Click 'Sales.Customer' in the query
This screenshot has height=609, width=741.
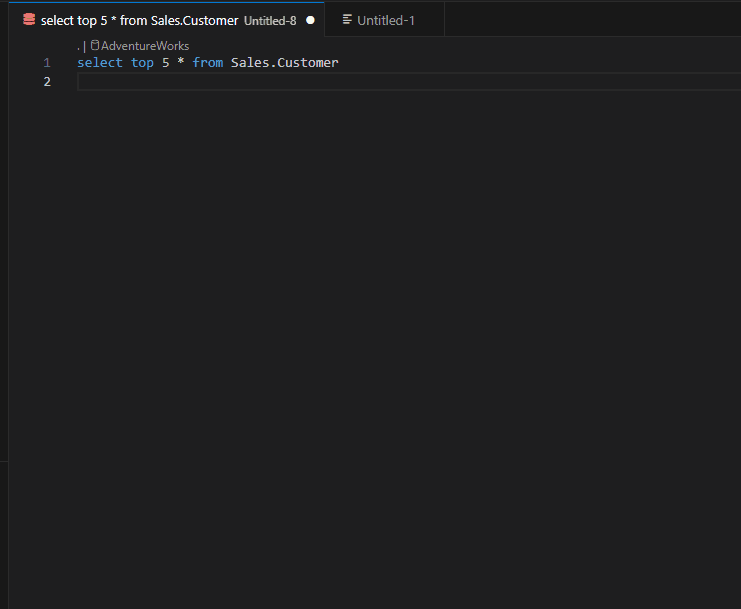tap(284, 63)
